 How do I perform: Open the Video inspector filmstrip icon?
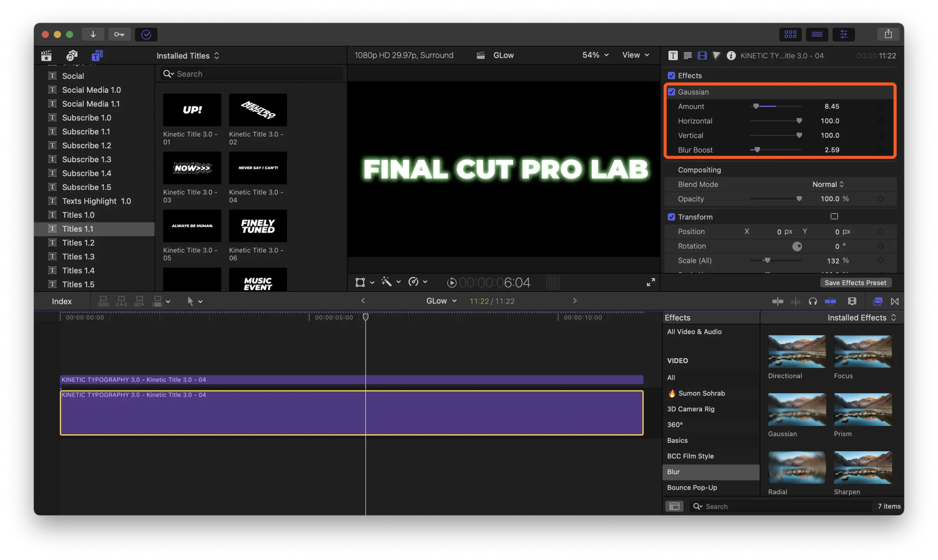coord(702,55)
